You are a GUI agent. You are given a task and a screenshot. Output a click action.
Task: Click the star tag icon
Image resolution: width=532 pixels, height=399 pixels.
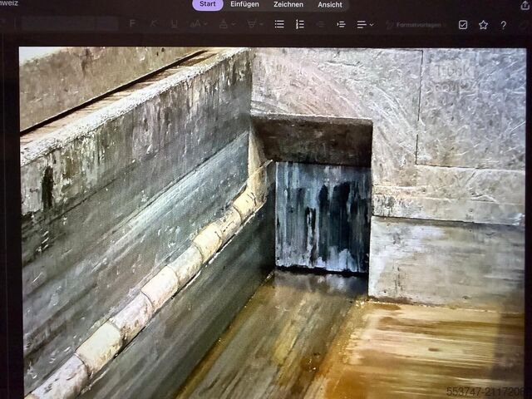[483, 25]
